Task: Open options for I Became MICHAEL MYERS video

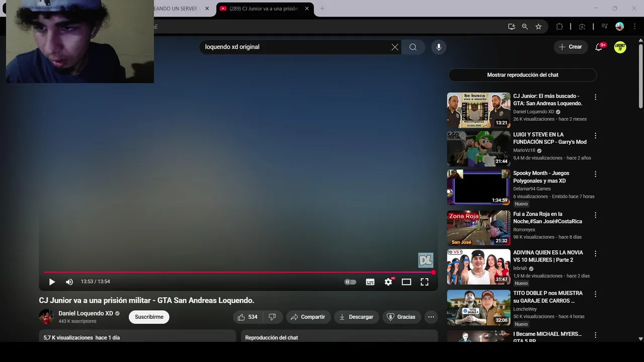Action: 596,335
